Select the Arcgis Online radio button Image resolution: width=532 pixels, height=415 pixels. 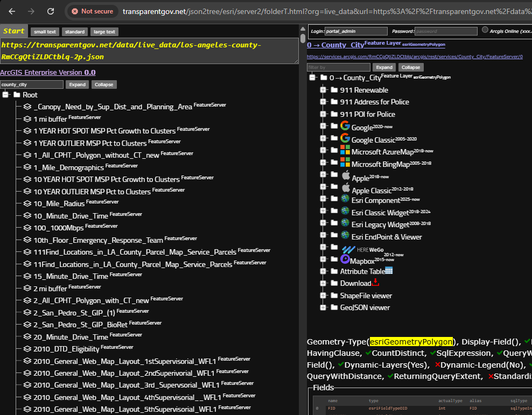485,30
